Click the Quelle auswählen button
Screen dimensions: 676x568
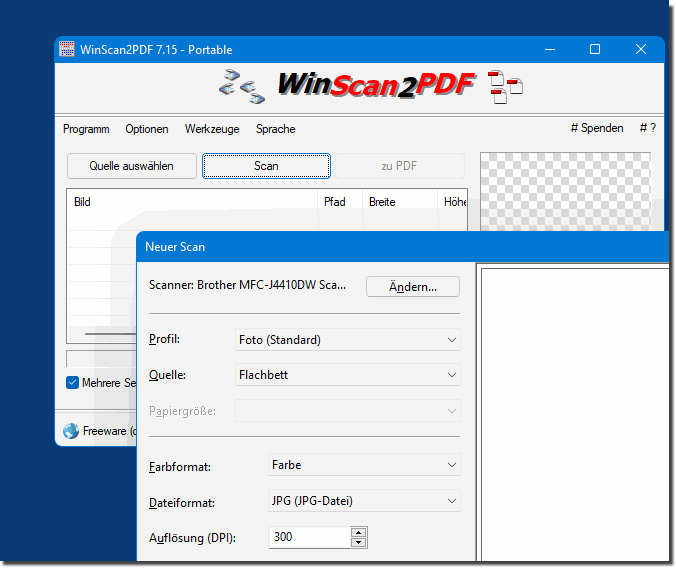coord(131,166)
